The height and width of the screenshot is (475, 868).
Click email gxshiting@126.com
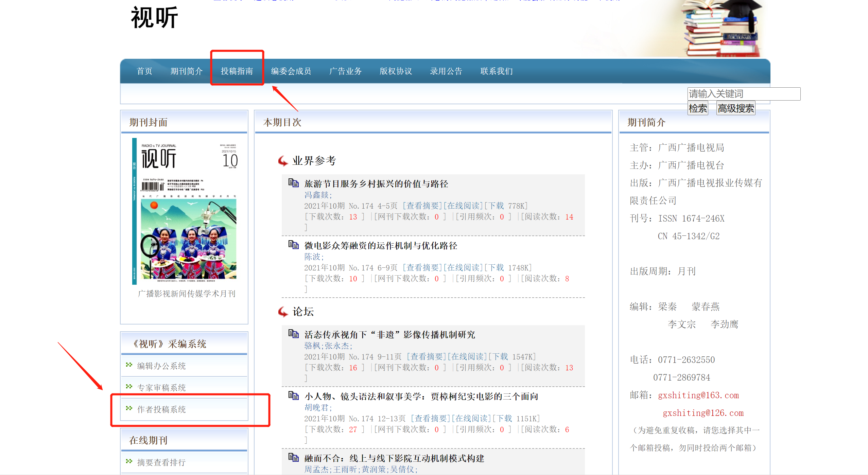pyautogui.click(x=703, y=413)
